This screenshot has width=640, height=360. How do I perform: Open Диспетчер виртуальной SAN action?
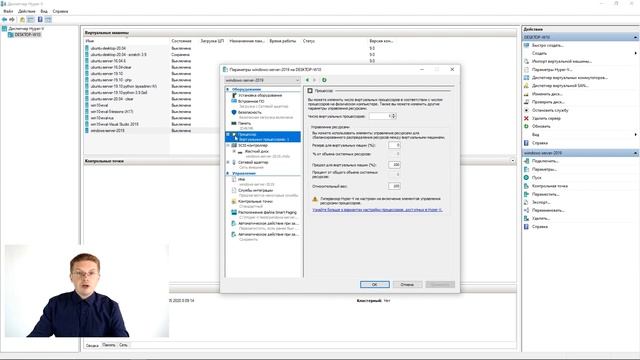[x=560, y=86]
